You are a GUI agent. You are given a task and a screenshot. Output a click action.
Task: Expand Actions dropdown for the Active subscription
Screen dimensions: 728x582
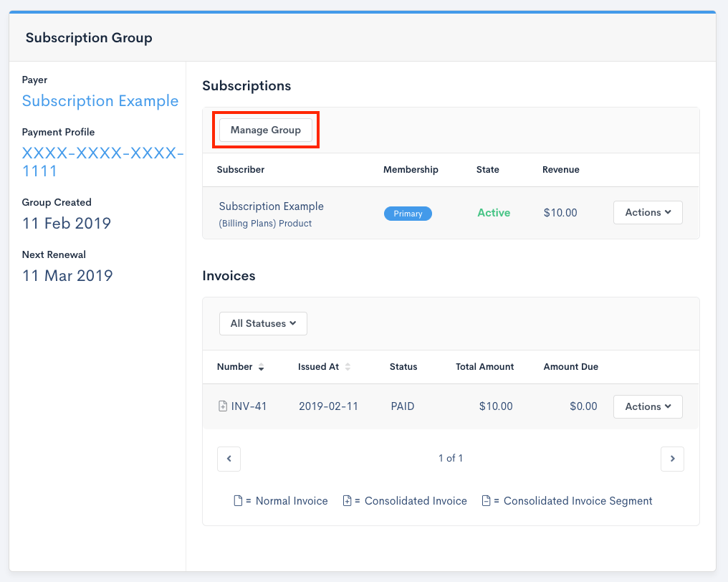tap(648, 212)
